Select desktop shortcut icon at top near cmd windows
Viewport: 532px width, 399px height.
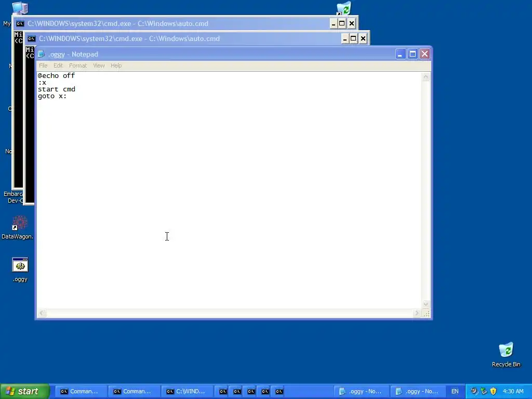click(344, 8)
